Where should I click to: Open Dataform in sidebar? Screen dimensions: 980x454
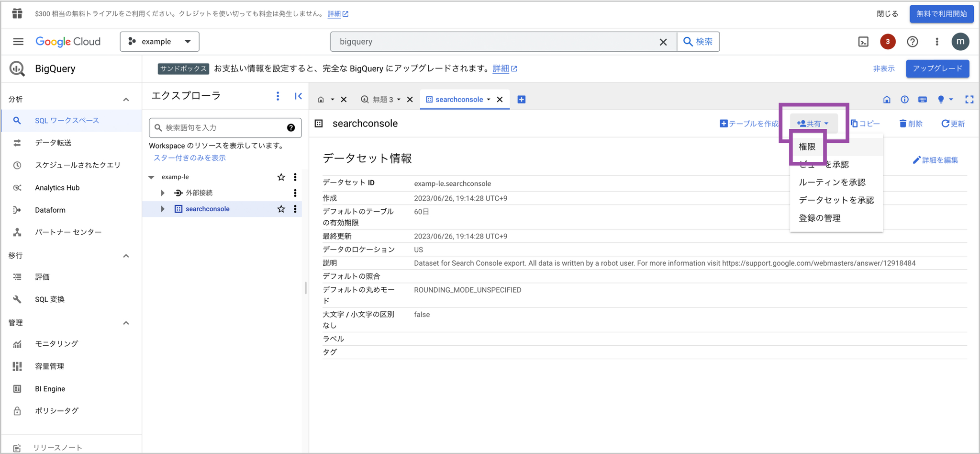pos(71,210)
